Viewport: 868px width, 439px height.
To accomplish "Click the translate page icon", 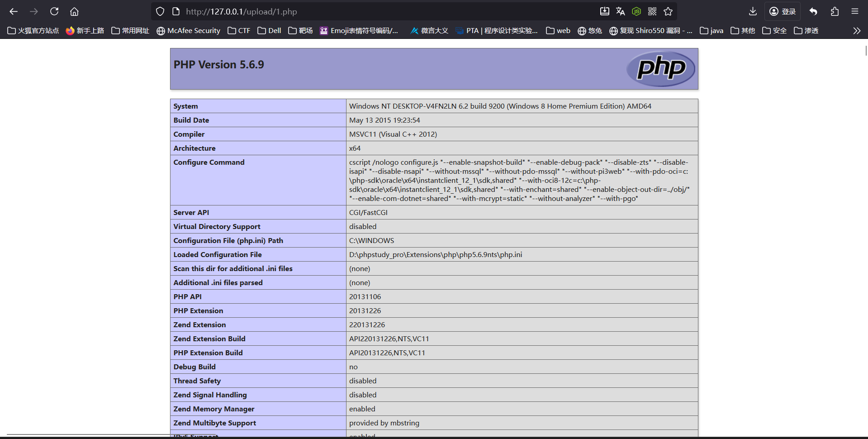I will point(621,11).
